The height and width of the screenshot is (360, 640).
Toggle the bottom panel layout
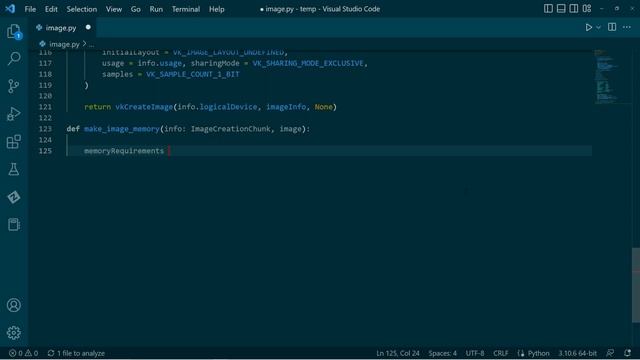pyautogui.click(x=561, y=9)
